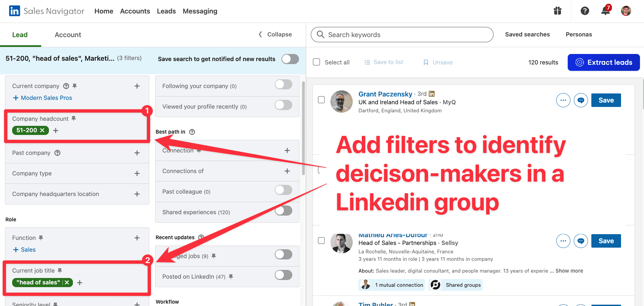
Task: Click the Extract leads button
Action: coord(604,62)
